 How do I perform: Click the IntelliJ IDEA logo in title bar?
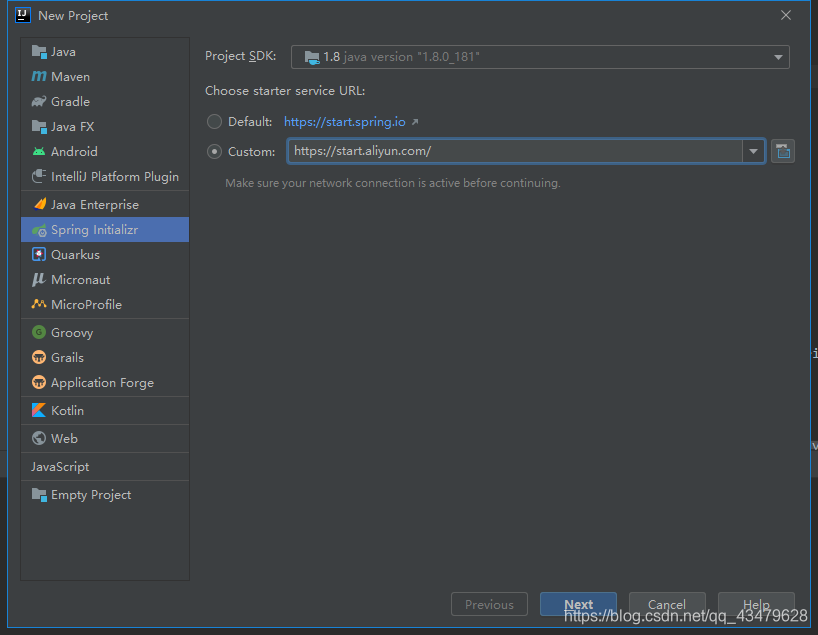(x=23, y=16)
